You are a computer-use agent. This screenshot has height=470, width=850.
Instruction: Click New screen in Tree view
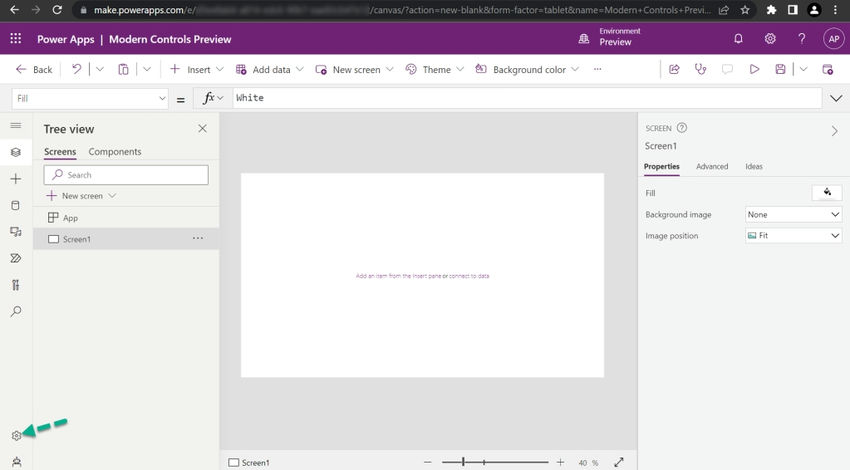(81, 196)
